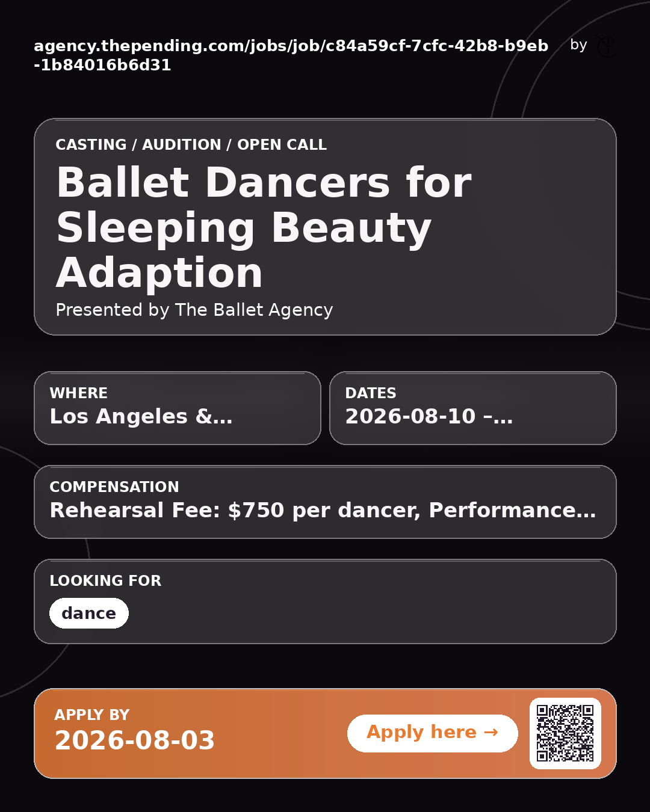Select the dance tag chip
The image size is (650, 812).
(89, 613)
